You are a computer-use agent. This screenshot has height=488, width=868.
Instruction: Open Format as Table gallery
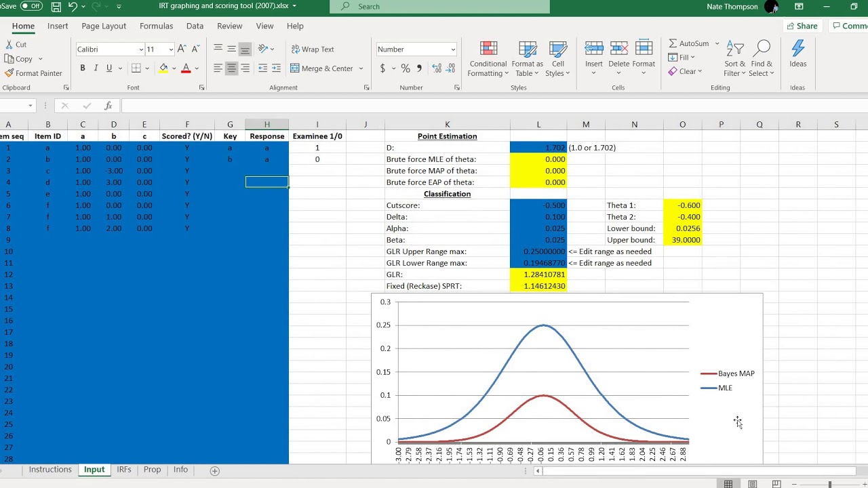pos(527,59)
